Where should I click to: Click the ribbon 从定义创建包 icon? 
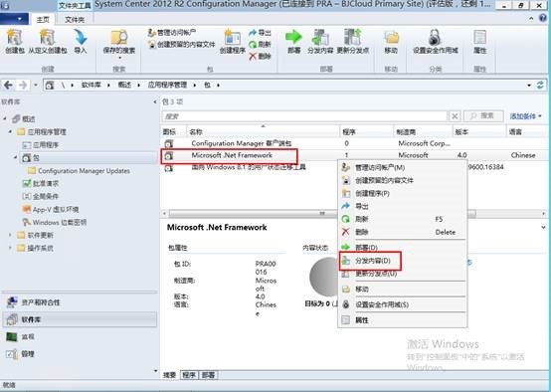point(47,37)
